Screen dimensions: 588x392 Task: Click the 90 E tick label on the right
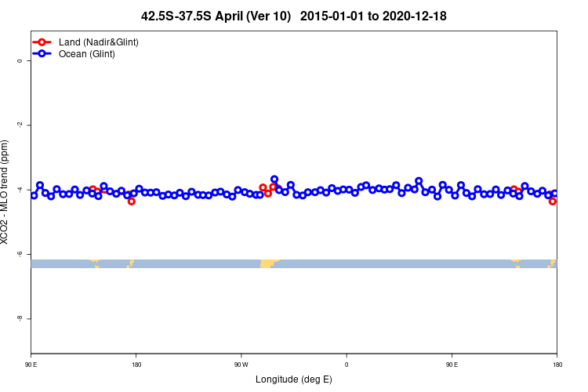pos(452,365)
